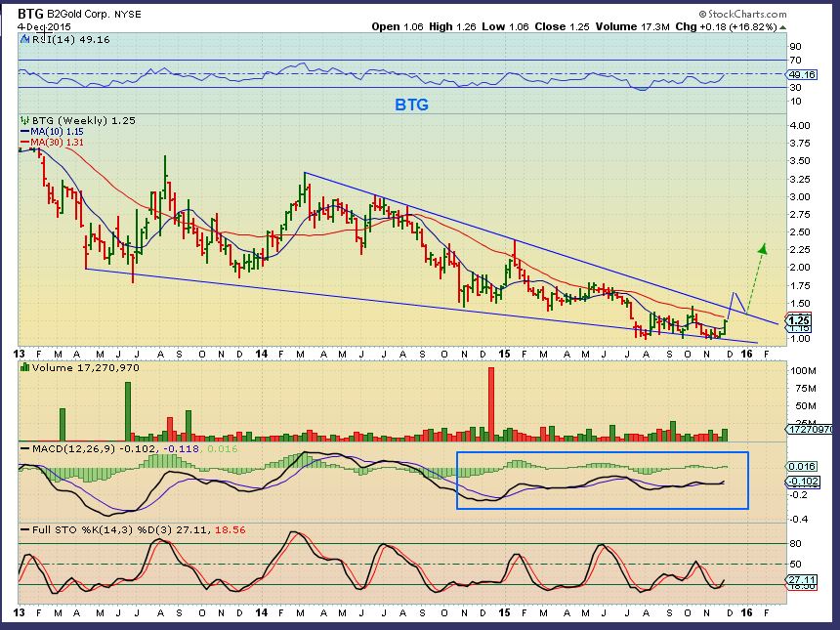The height and width of the screenshot is (630, 840).
Task: Click the volume bars icon beside Volume label
Action: tap(24, 367)
